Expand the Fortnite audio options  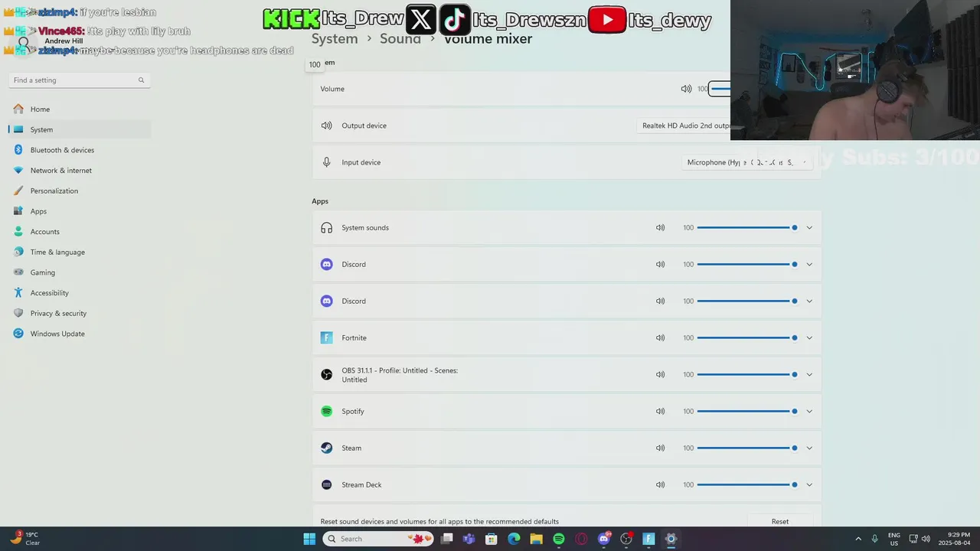click(x=809, y=337)
